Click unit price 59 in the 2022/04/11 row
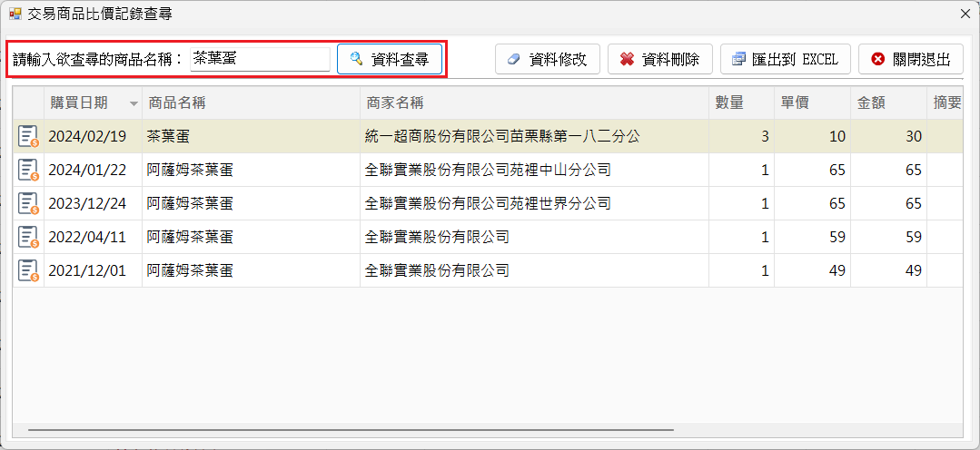980x450 pixels. 813,237
